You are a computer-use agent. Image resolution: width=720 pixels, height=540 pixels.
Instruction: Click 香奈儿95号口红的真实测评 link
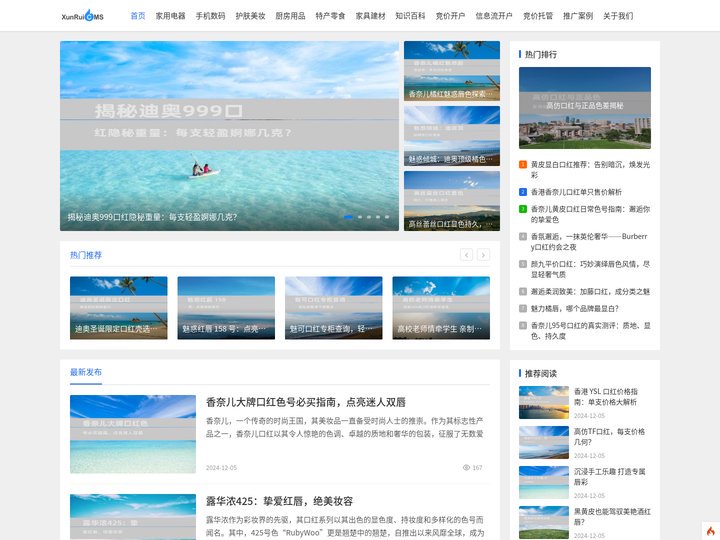tap(590, 331)
